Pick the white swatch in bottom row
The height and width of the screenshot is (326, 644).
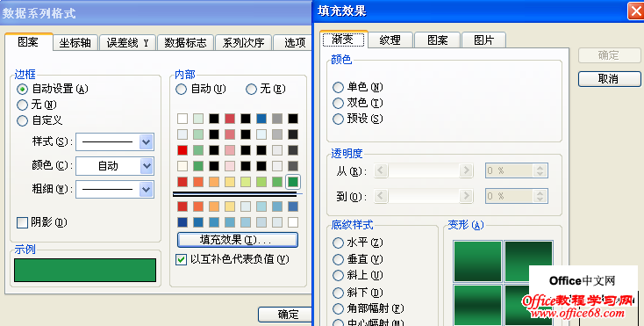pyautogui.click(x=293, y=222)
